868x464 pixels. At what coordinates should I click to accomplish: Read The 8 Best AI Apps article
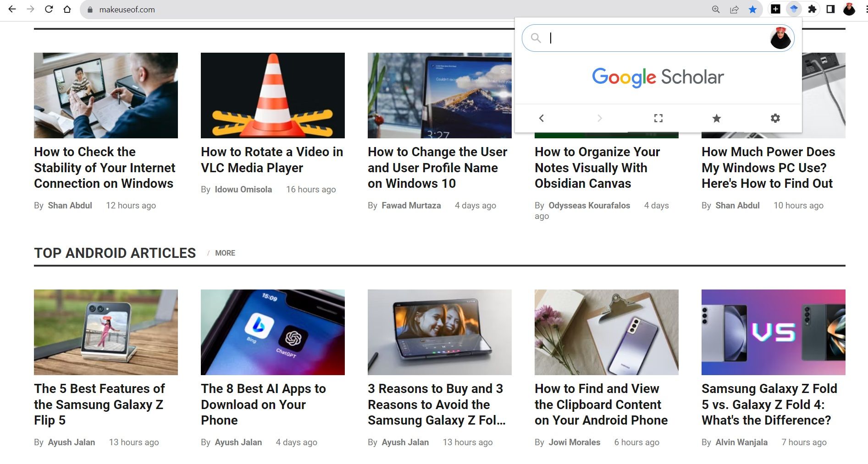click(264, 404)
